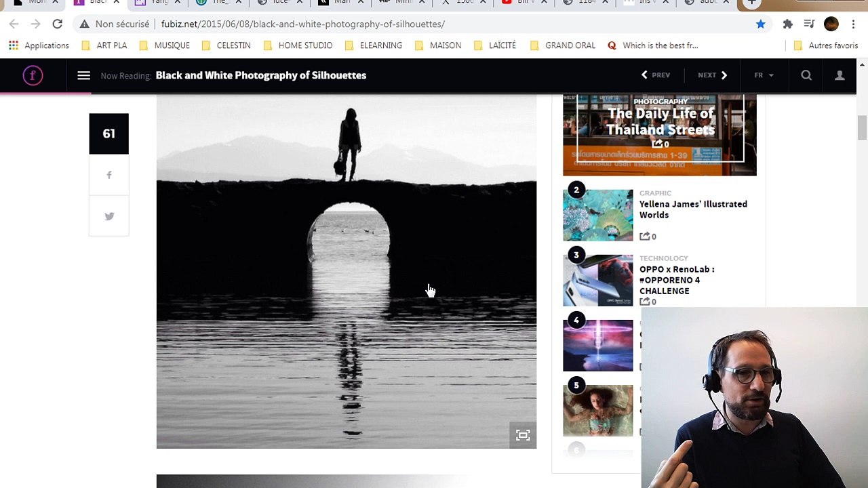Click the page vertical scrollbar thumb
Image resolution: width=868 pixels, height=488 pixels.
pyautogui.click(x=862, y=127)
